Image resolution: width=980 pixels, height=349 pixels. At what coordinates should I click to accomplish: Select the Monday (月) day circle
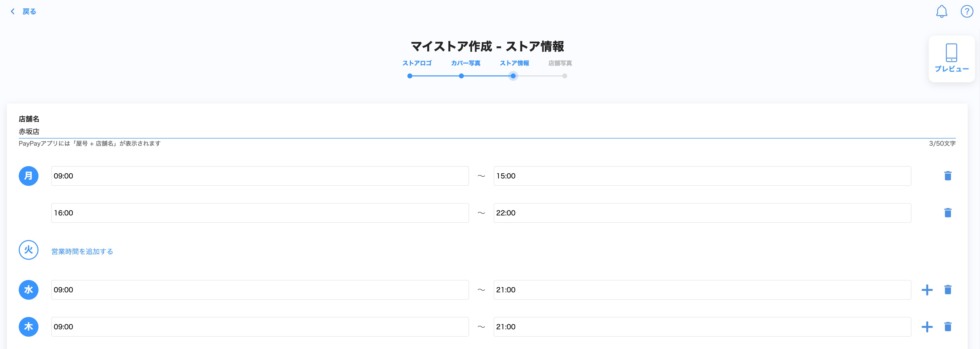[x=29, y=176]
